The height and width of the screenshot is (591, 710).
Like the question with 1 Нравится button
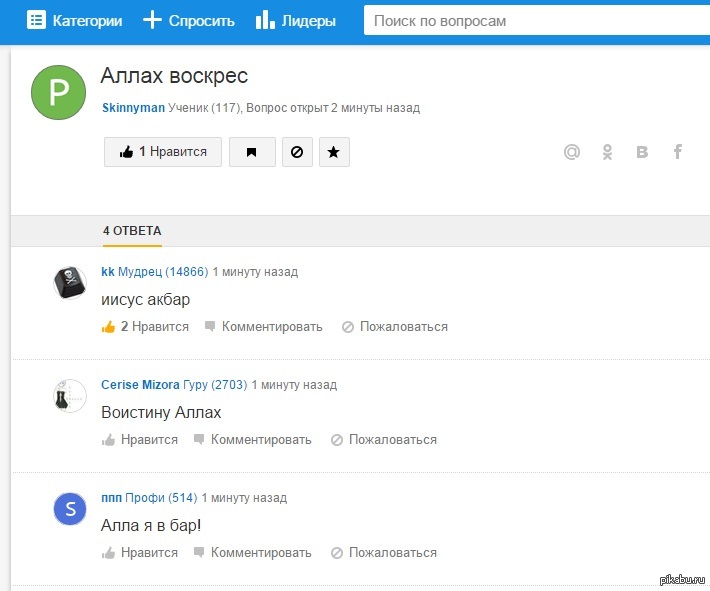pos(163,152)
